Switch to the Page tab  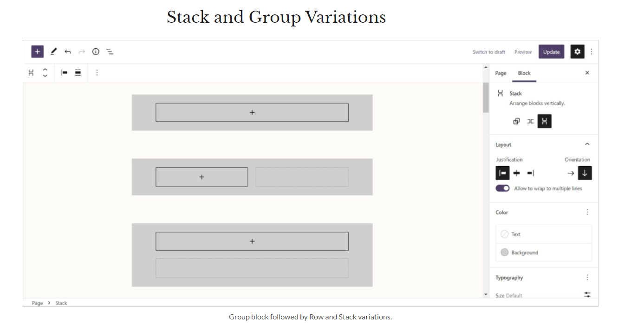[501, 73]
